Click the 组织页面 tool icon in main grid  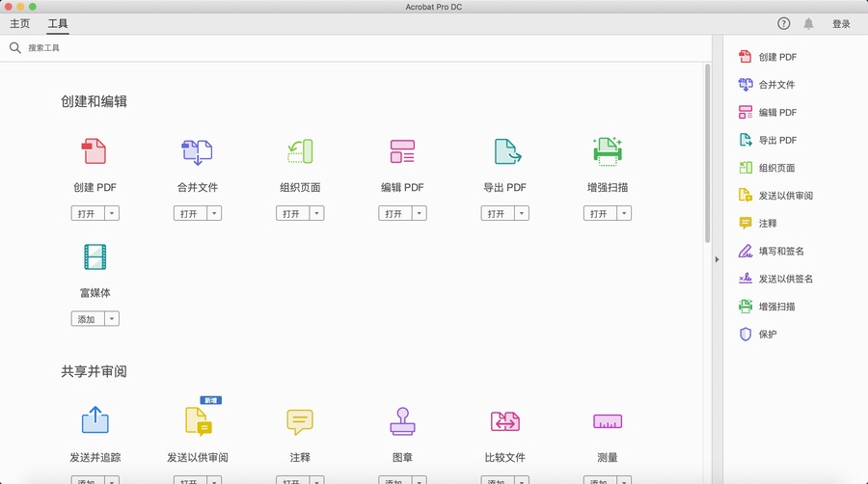tap(300, 151)
